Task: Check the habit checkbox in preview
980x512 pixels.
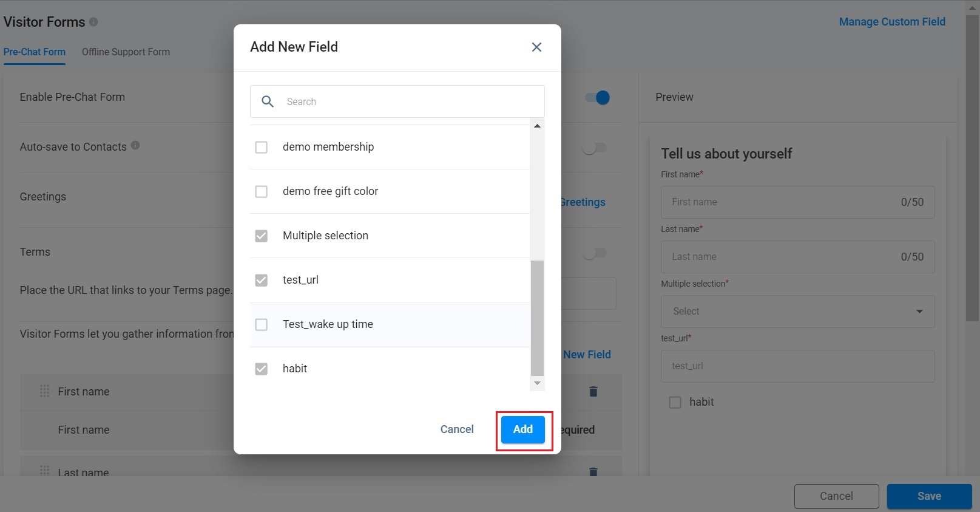Action: click(675, 402)
